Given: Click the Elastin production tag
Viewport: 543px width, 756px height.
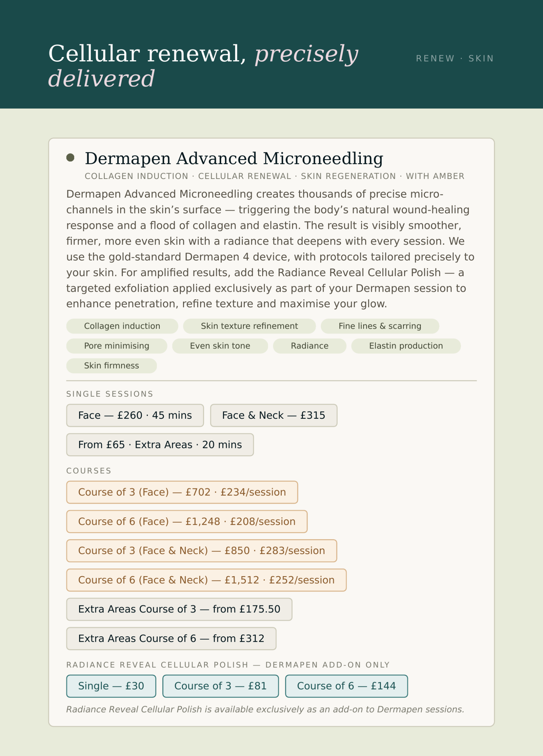Looking at the screenshot, I should [x=406, y=346].
